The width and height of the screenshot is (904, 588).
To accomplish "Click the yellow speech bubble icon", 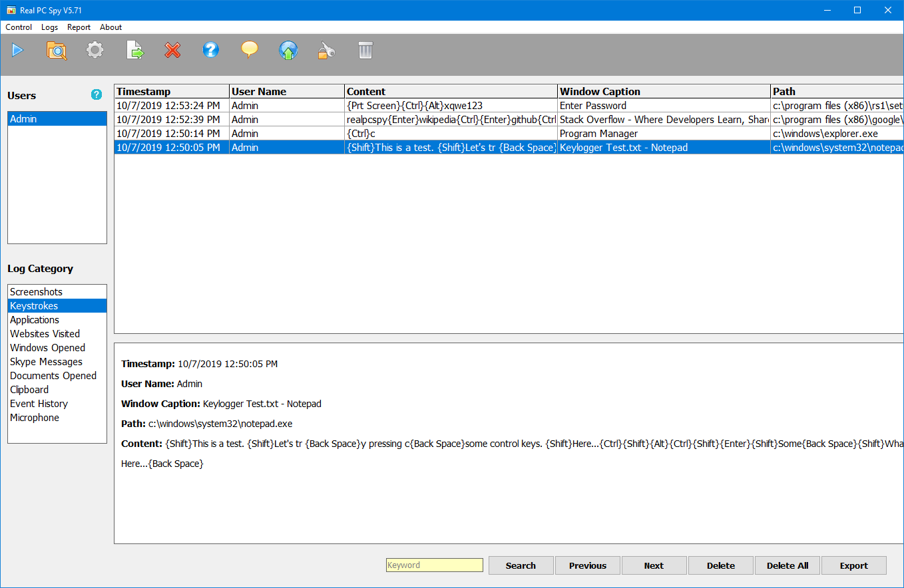I will point(250,50).
